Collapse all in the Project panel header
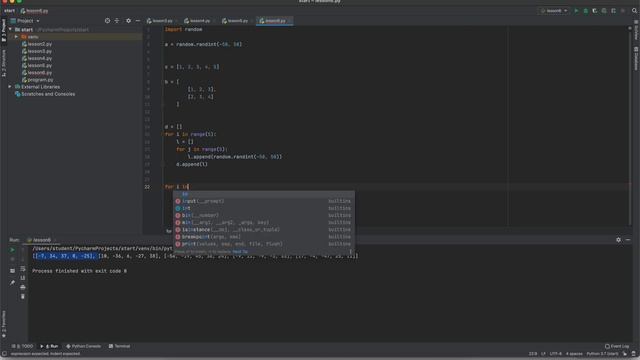Screen dimensions: 640x360 click(x=117, y=21)
